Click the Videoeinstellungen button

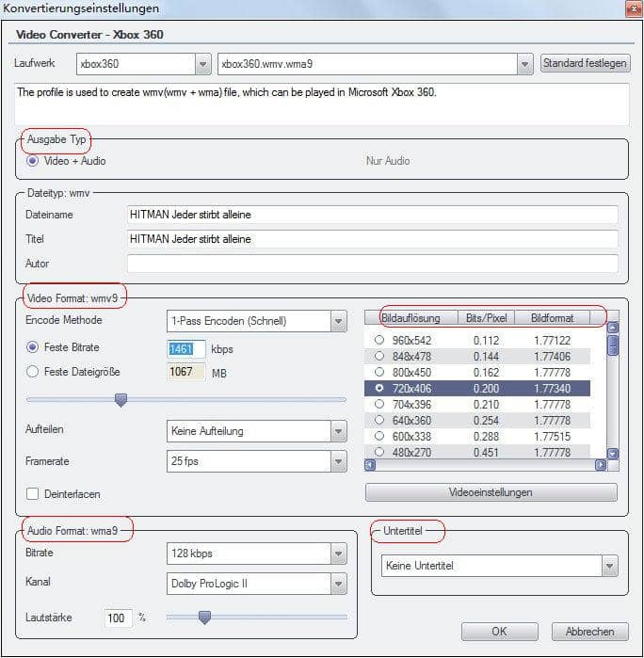tap(491, 492)
